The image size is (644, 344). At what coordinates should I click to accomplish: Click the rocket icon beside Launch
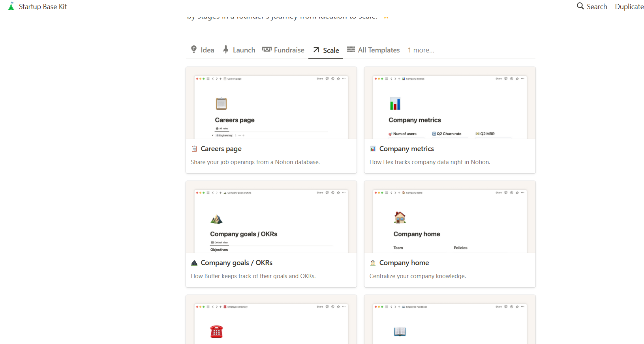pos(226,49)
